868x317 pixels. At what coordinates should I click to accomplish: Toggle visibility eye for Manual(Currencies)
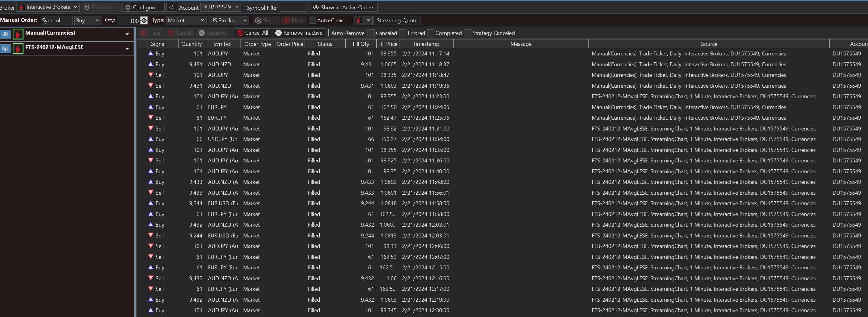click(5, 34)
